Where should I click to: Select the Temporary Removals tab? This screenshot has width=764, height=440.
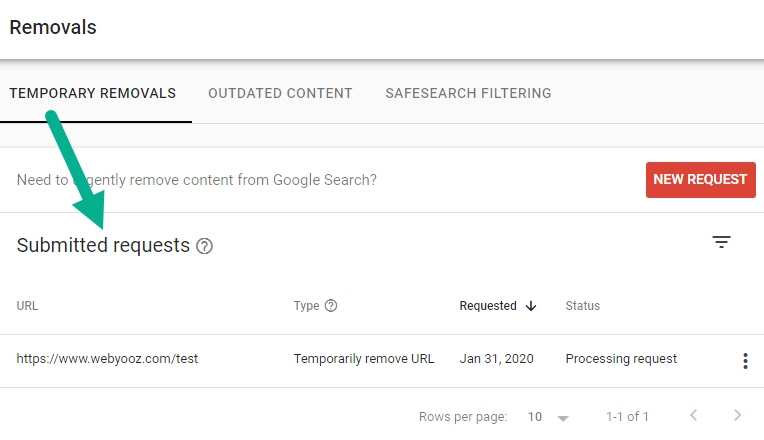click(x=93, y=93)
